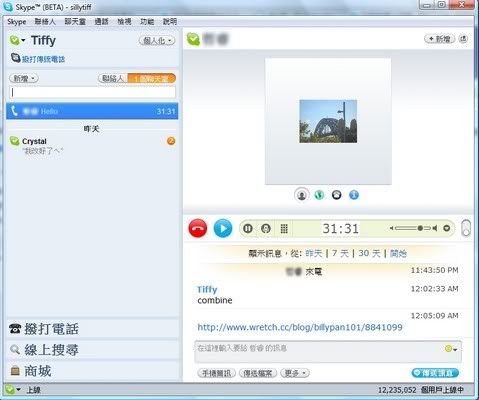Open the status menu in the bottom bar
This screenshot has width=479, height=400.
12,390
